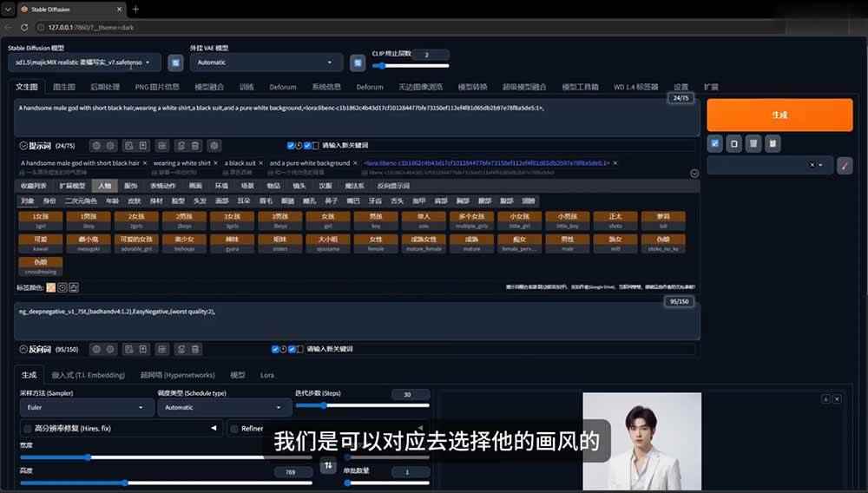Viewport: 868px width, 493px height.
Task: Add the '1girl' tag button
Action: [x=41, y=220]
